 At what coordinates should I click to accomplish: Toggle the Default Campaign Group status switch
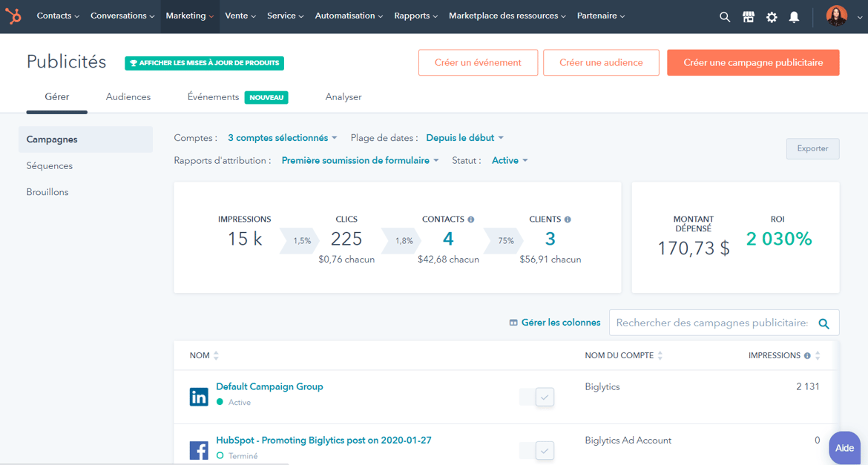point(537,398)
